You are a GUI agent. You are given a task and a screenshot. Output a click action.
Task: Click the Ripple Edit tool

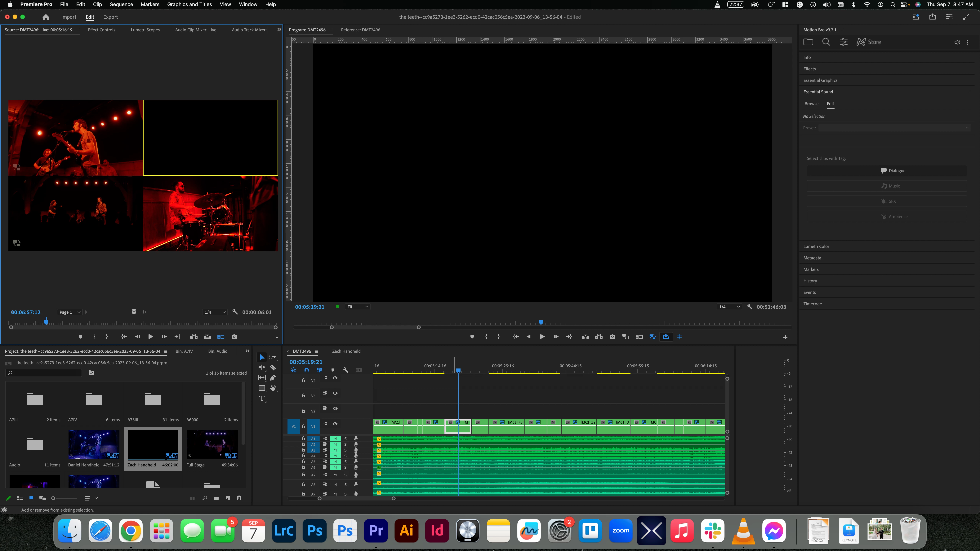click(x=262, y=367)
